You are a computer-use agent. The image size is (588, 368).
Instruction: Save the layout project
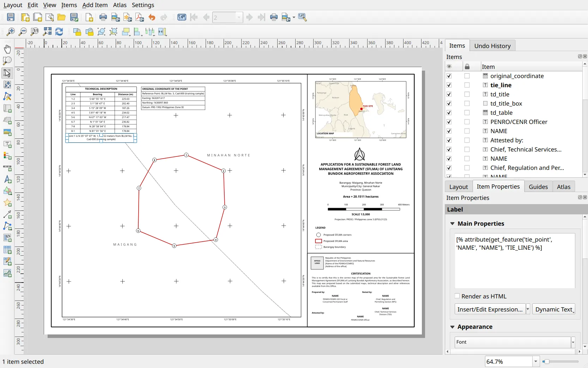coord(11,17)
